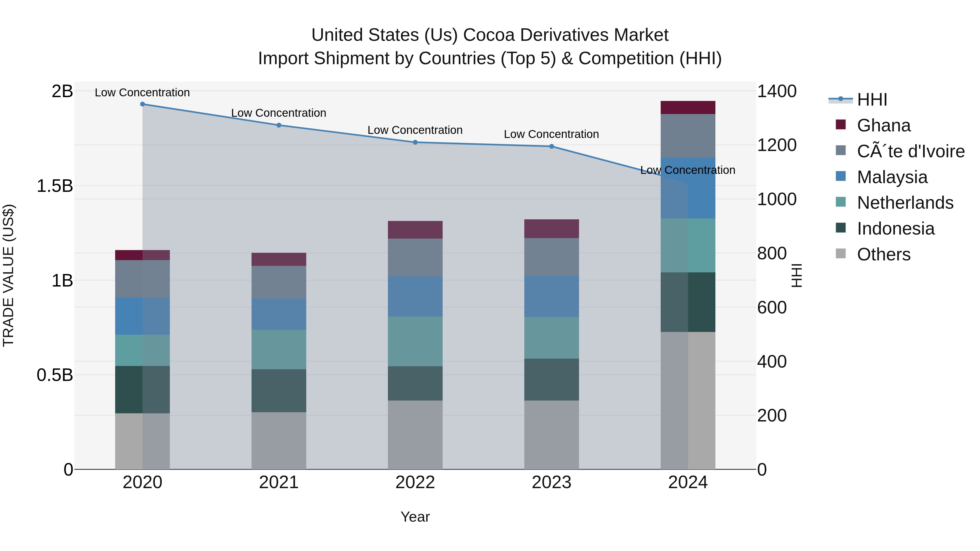
Task: Click the Indonesia dark green legend swatch
Action: 841,228
